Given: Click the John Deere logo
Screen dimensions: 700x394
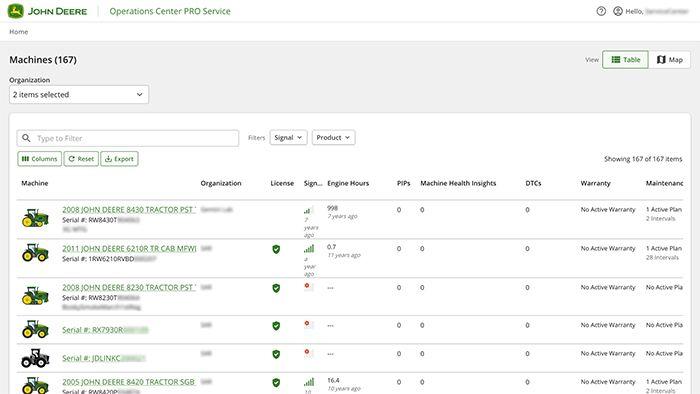Looking at the screenshot, I should [47, 11].
